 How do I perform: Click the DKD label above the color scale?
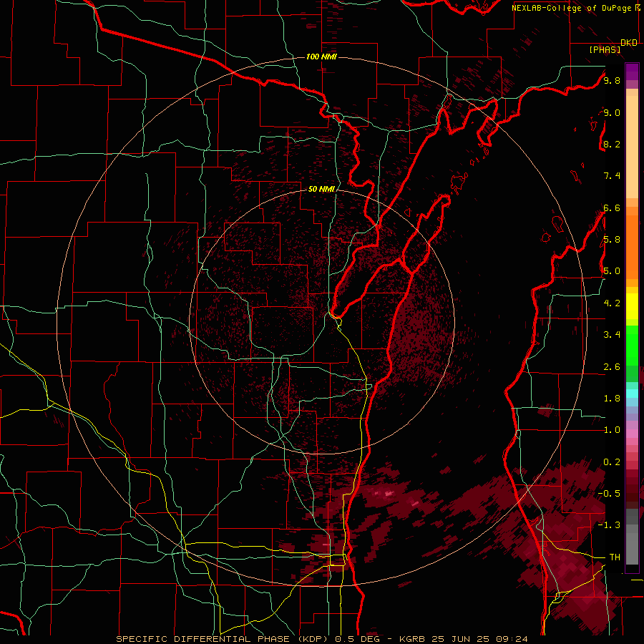pos(629,43)
